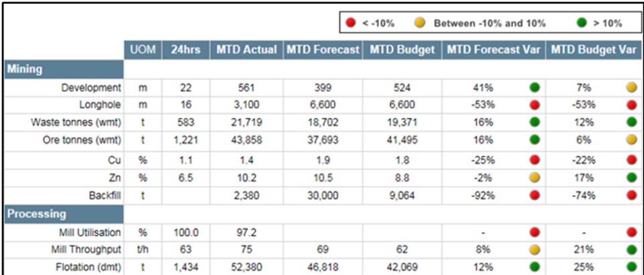Select the Ore tonnes (wmt) row label

pyautogui.click(x=76, y=140)
